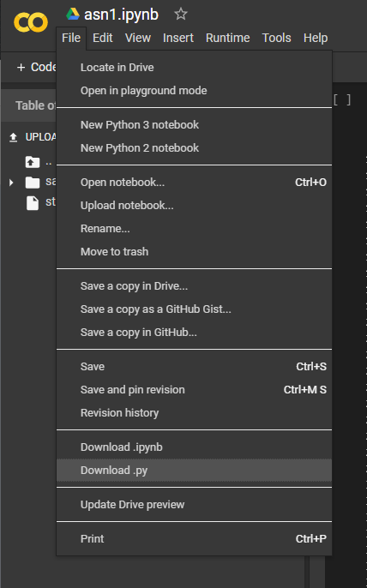The image size is (367, 588).
Task: Select Save a copy in Drive...
Action: (194, 286)
